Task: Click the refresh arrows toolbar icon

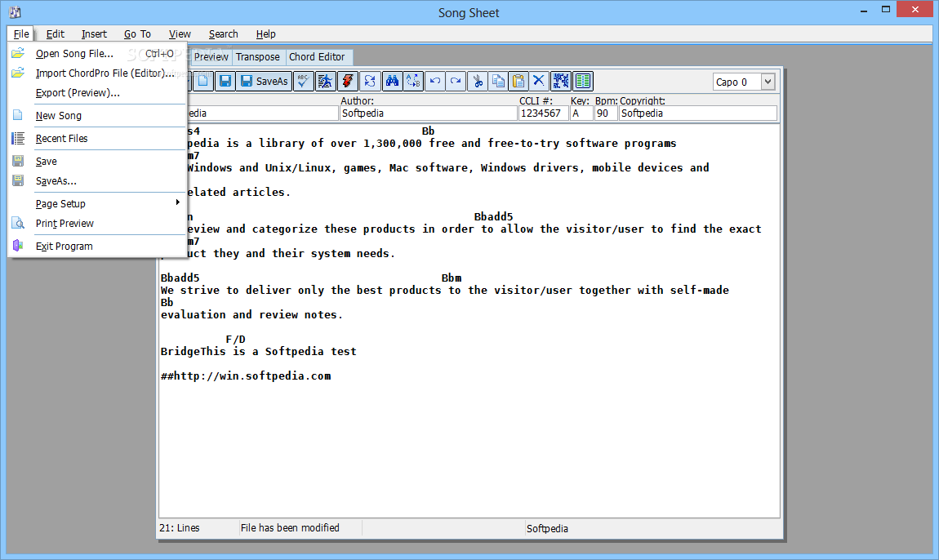Action: point(370,81)
